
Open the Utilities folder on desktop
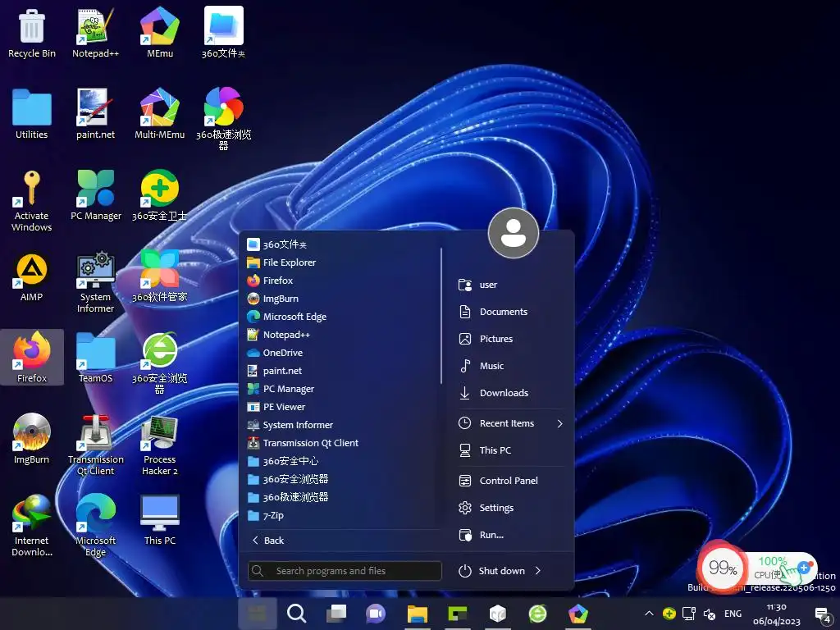pos(32,114)
